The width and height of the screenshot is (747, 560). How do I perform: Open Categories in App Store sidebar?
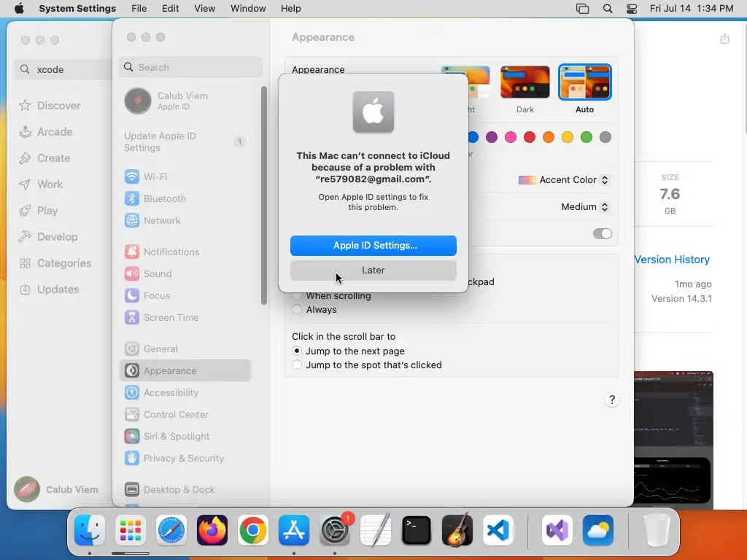pyautogui.click(x=55, y=263)
